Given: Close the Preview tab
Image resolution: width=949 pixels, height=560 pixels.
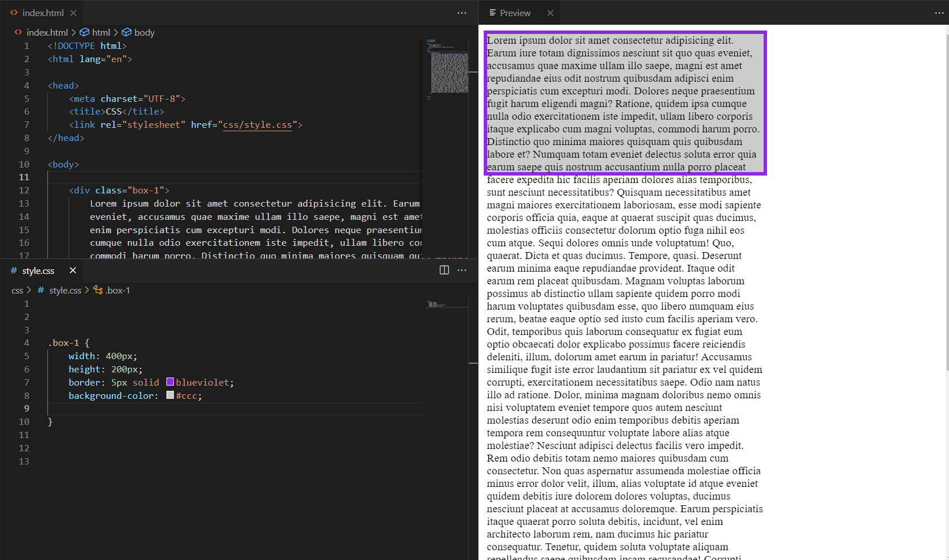Looking at the screenshot, I should [x=550, y=13].
